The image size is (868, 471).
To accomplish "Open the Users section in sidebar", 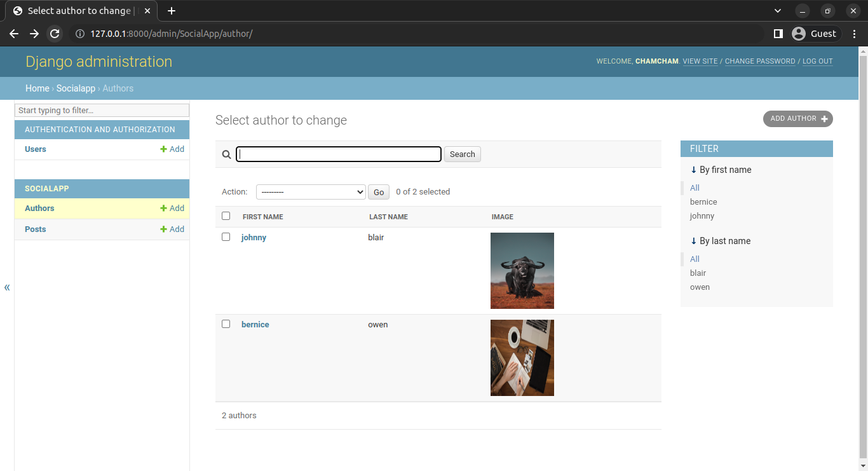I will tap(36, 149).
